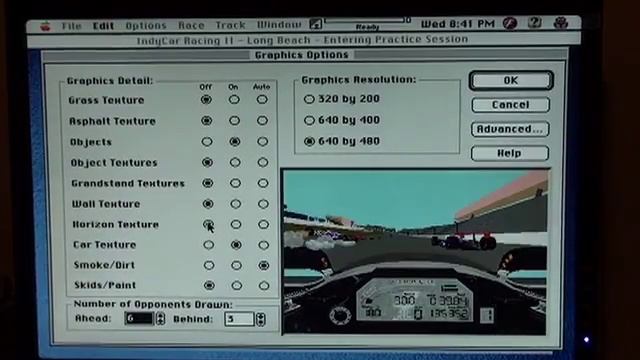This screenshot has height=360, width=640.
Task: Click the Help button
Action: (509, 153)
